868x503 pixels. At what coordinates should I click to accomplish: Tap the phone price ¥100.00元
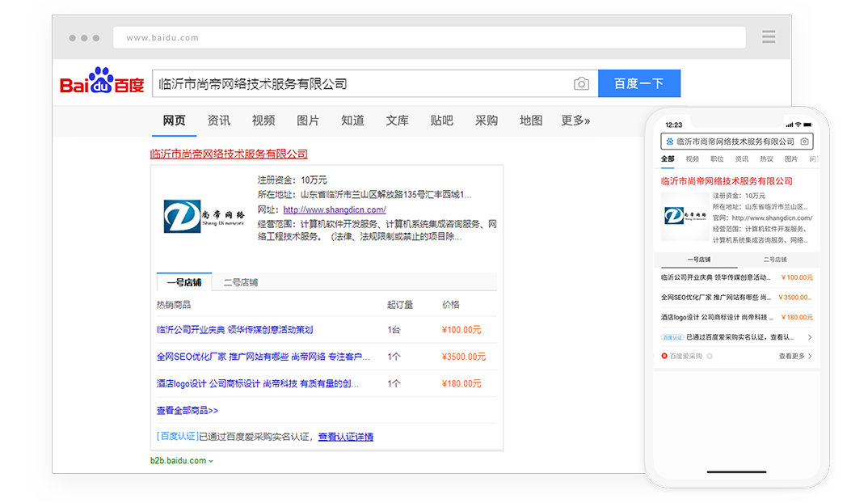(x=797, y=277)
